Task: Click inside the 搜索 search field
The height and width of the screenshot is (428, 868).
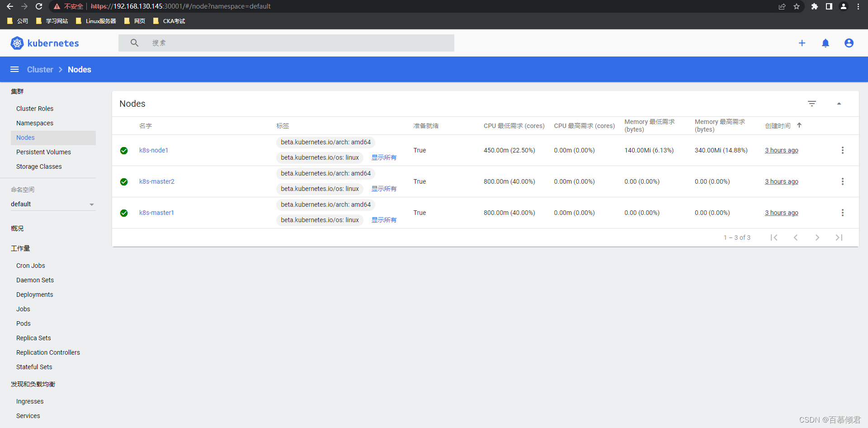Action: 286,43
